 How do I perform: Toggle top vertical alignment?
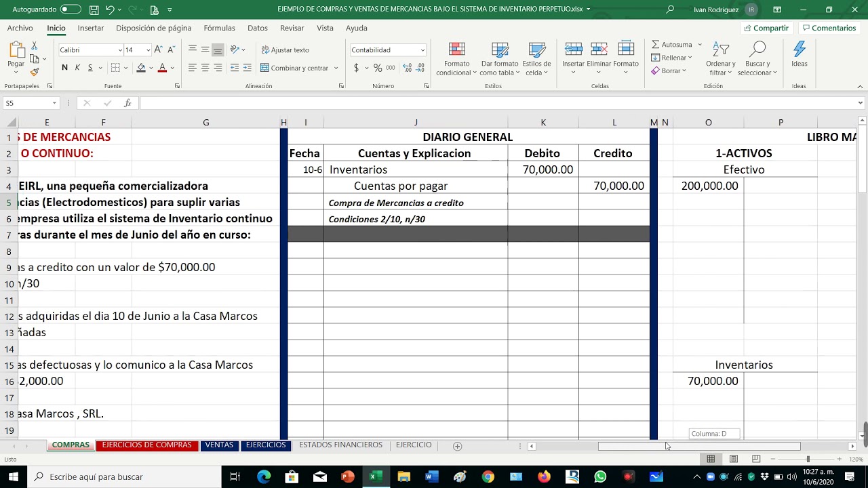[193, 49]
